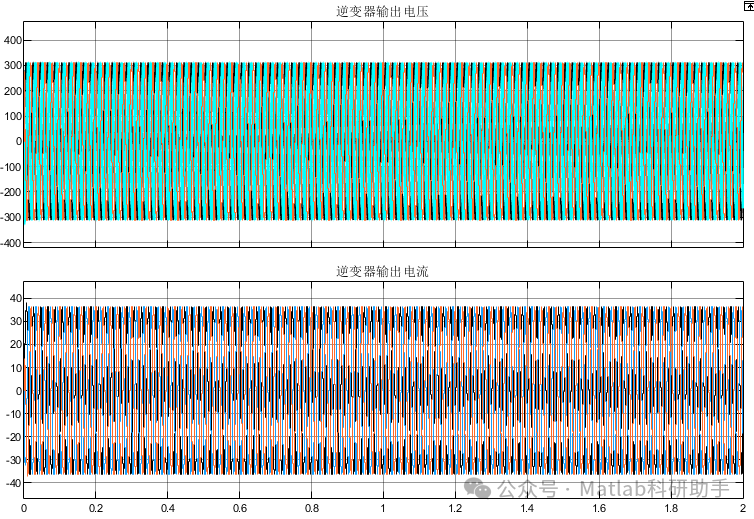754x519 pixels.
Task: Click the 1.8 time axis label
Action: coord(671,508)
